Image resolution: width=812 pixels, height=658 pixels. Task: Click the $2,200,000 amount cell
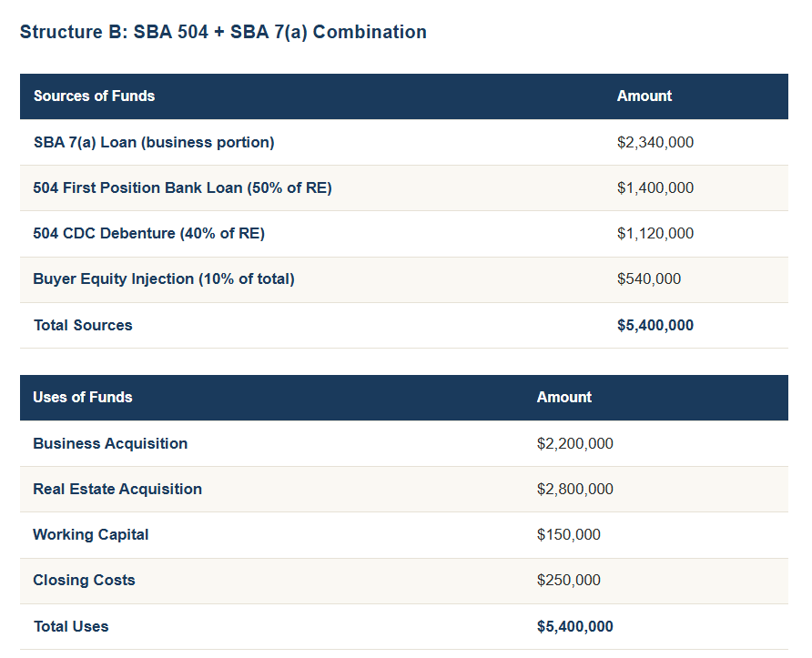[575, 443]
